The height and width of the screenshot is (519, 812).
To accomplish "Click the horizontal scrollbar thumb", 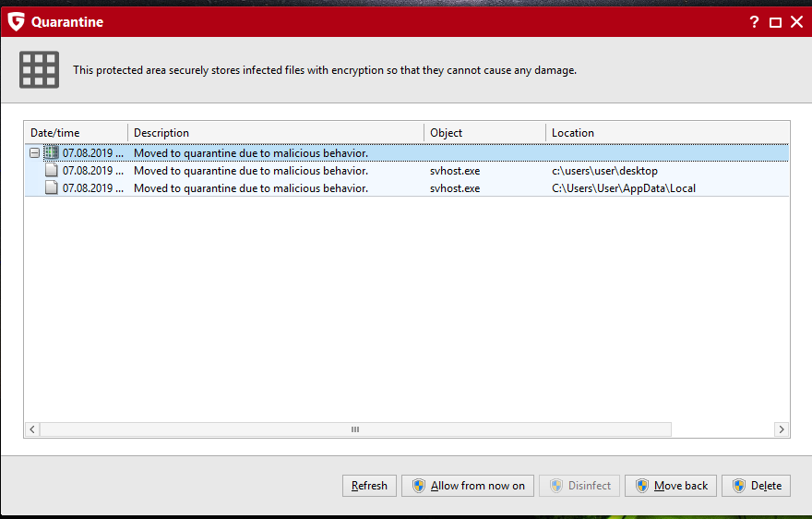I will (355, 429).
